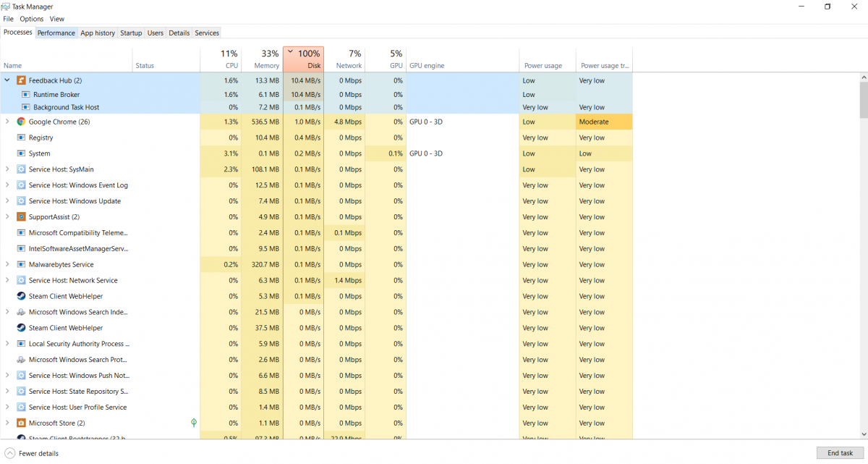Expand the Microsoft Store process group
The width and height of the screenshot is (868, 464).
[x=7, y=423]
